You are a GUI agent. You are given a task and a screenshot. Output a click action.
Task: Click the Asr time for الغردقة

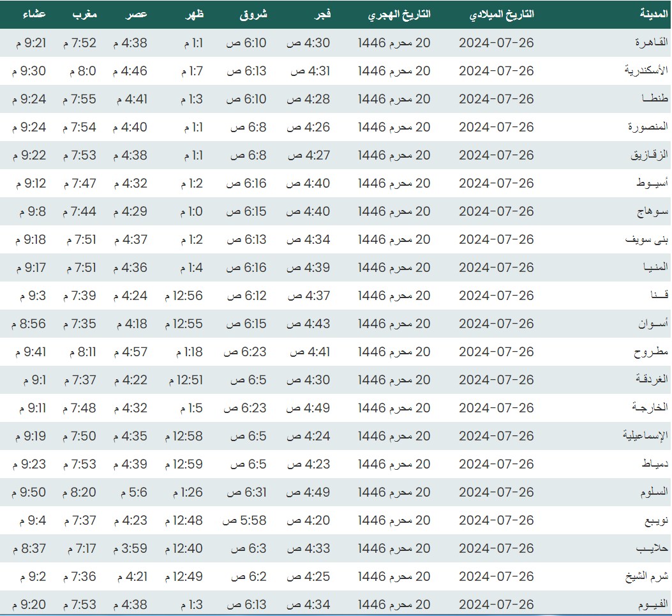(131, 380)
